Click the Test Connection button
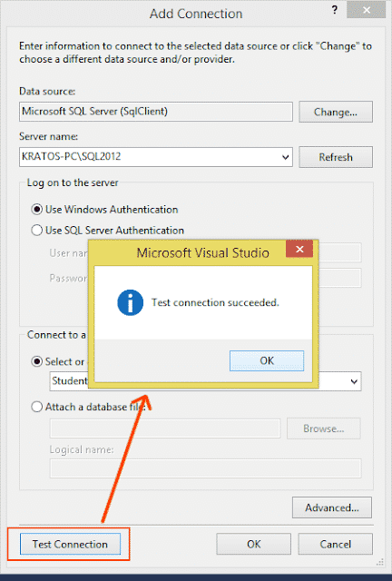Viewport: 392px width, 581px height. point(70,544)
